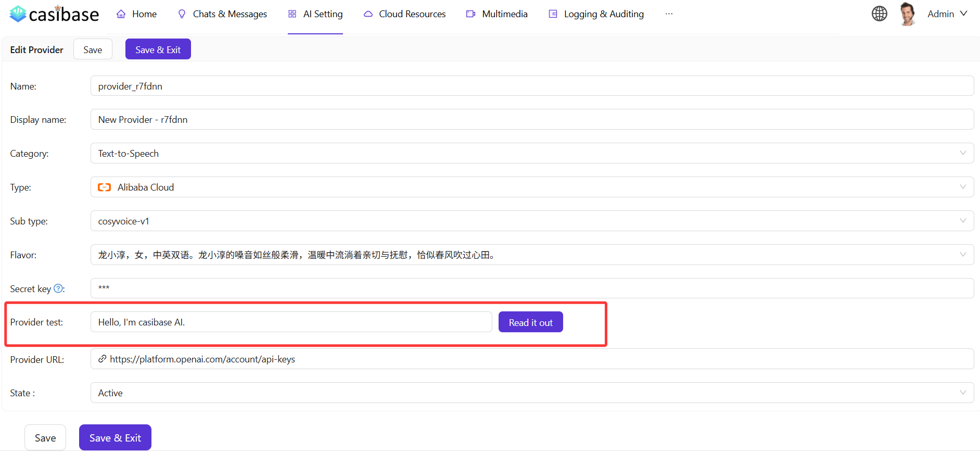Click the Home house icon
Image resolution: width=980 pixels, height=453 pixels.
tap(121, 14)
